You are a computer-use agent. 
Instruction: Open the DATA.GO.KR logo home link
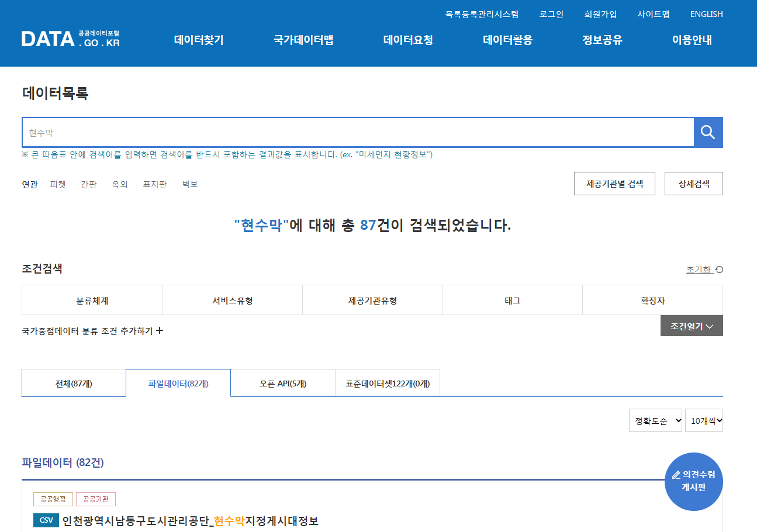71,39
